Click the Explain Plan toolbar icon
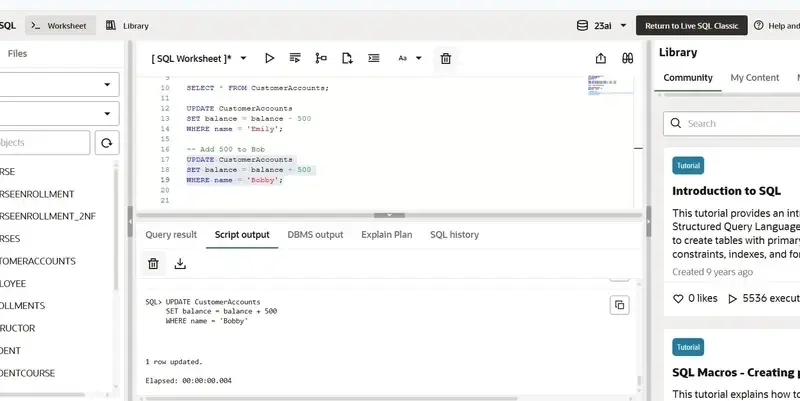 [x=321, y=59]
